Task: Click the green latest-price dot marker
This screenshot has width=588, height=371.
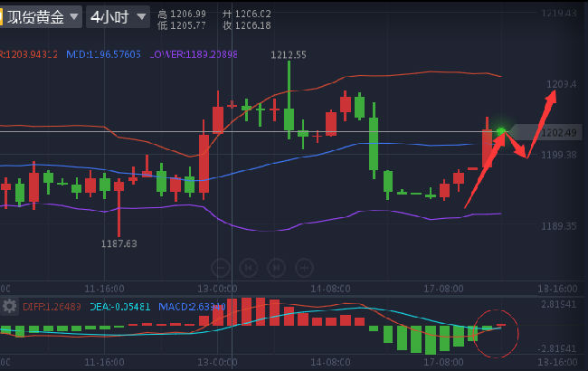Action: (x=501, y=131)
